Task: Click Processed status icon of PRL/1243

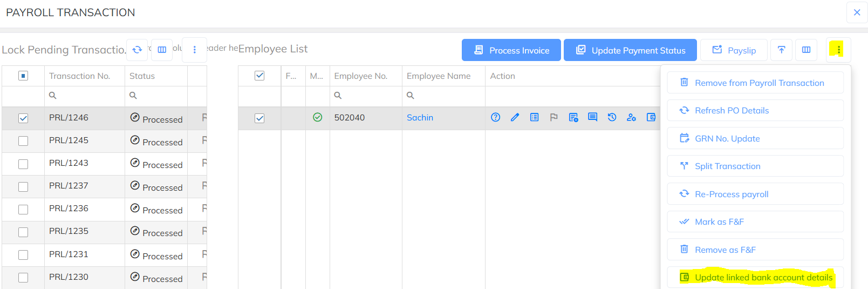Action: (135, 163)
